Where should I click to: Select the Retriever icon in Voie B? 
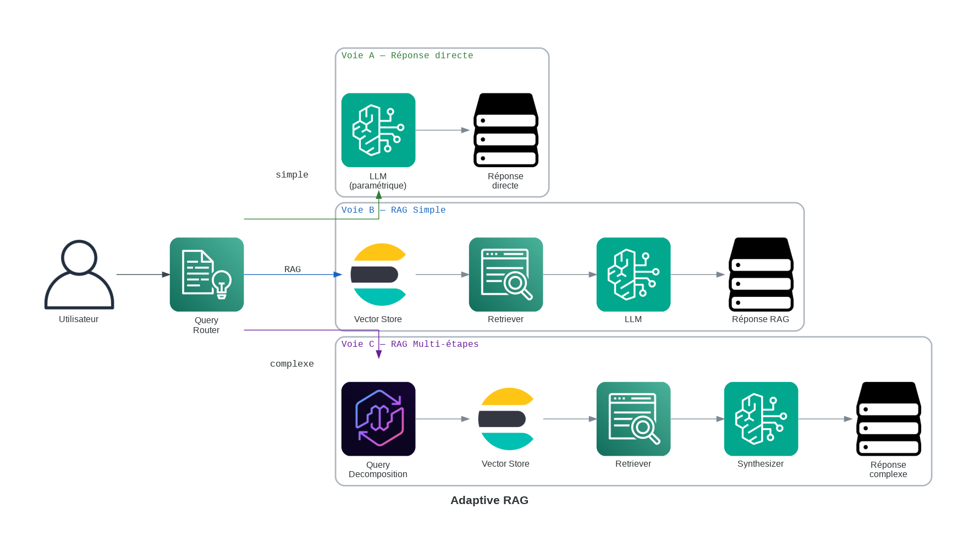505,274
